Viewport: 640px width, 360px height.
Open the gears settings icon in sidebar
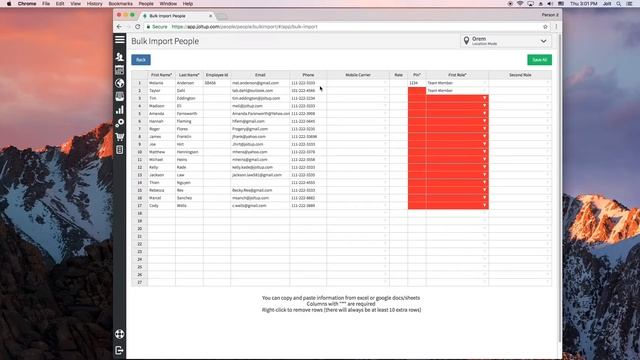[120, 123]
